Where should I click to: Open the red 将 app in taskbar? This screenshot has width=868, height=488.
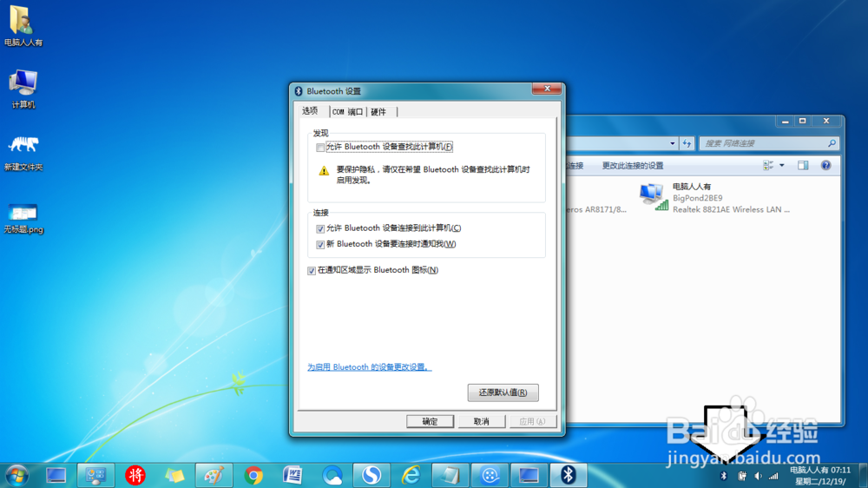(x=135, y=475)
